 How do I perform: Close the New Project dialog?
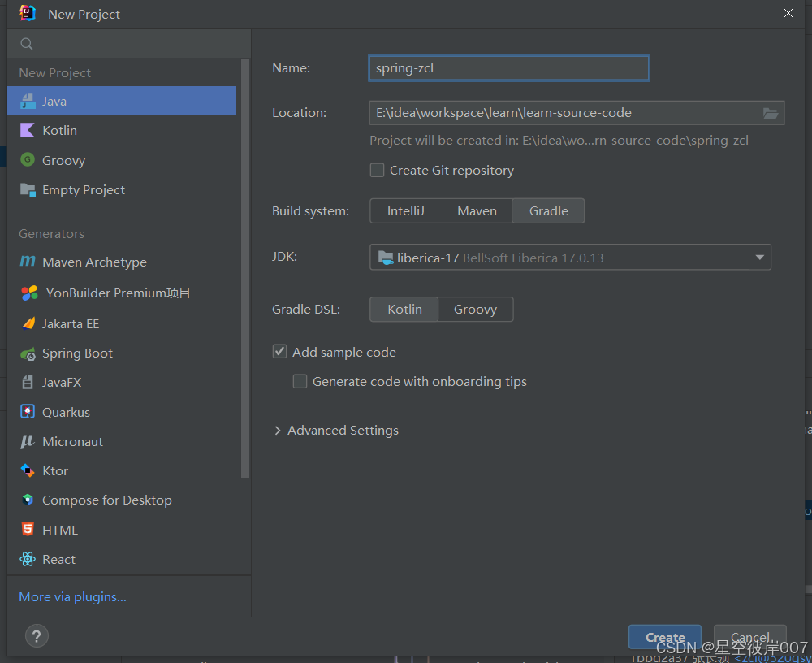[x=788, y=14]
